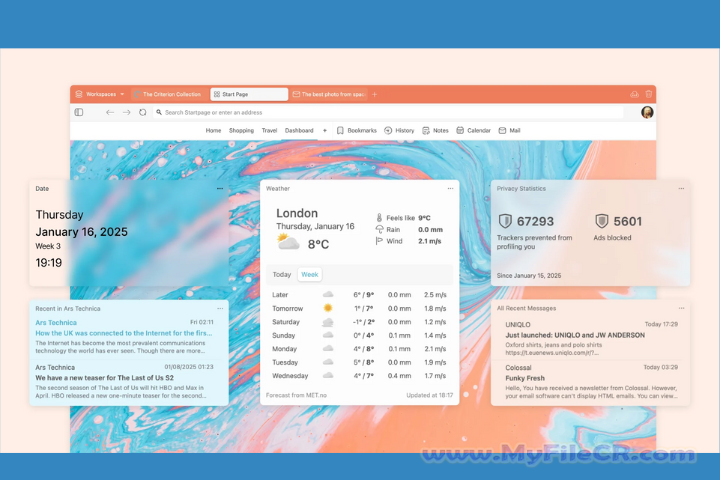Go back with the back arrow

(110, 112)
